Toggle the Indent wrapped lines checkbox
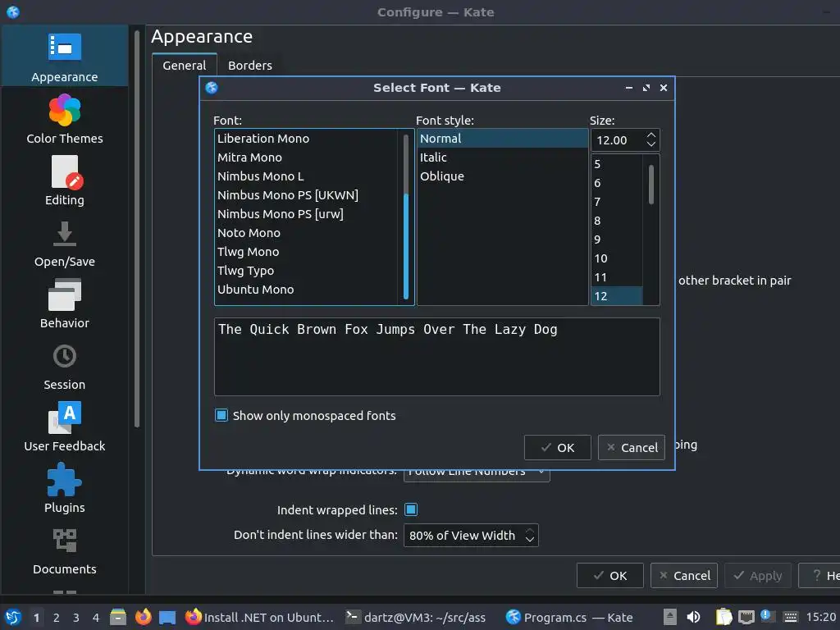840x630 pixels. (411, 509)
